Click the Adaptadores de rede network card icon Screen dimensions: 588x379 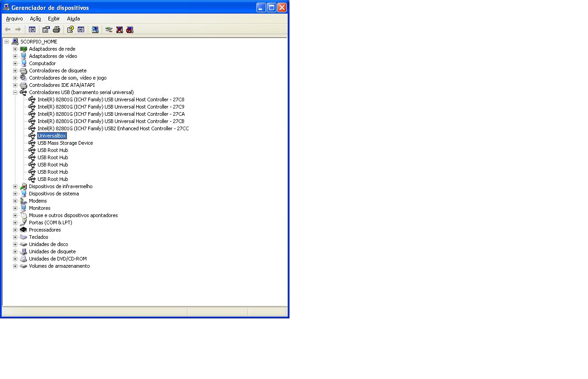24,49
